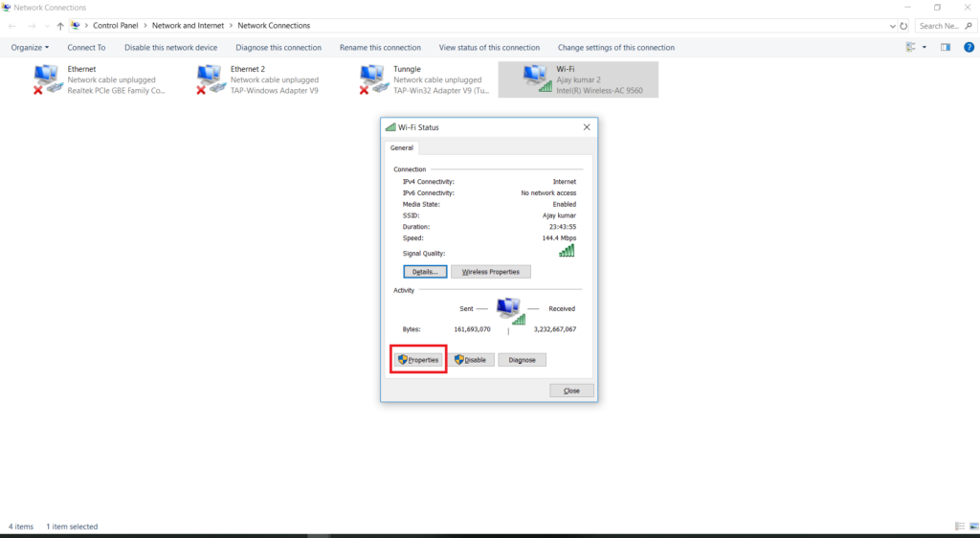The width and height of the screenshot is (980, 538).
Task: Click Diagnose this connection in toolbar
Action: point(278,47)
